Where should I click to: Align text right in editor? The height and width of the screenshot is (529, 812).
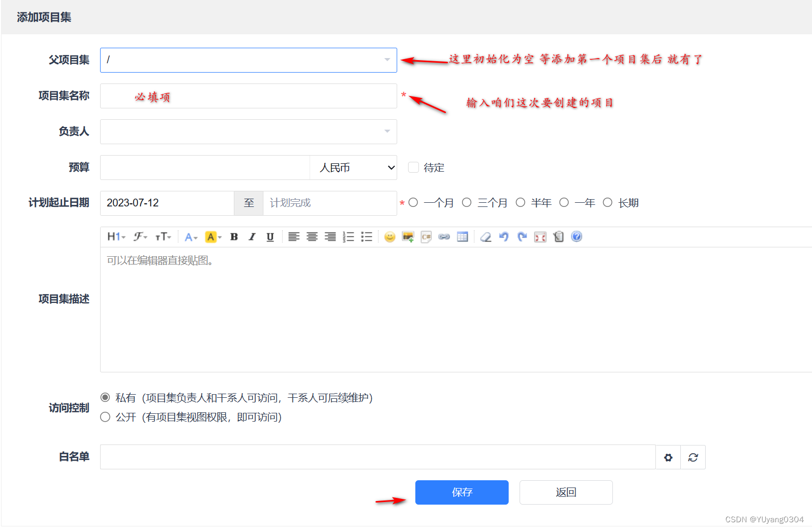pyautogui.click(x=330, y=237)
